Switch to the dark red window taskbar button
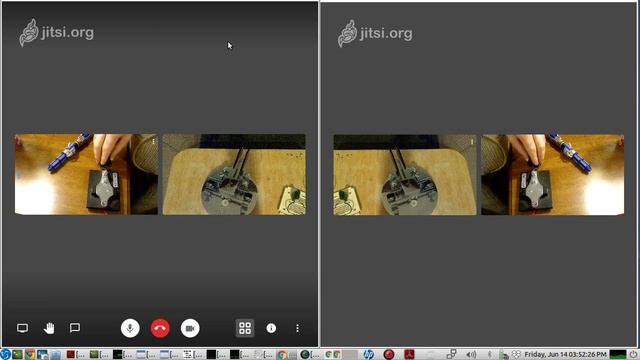Viewport: 640px width, 360px height. coord(76,354)
